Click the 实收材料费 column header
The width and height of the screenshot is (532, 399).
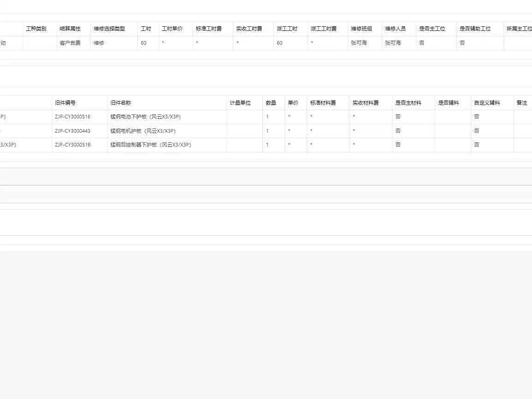pos(366,103)
